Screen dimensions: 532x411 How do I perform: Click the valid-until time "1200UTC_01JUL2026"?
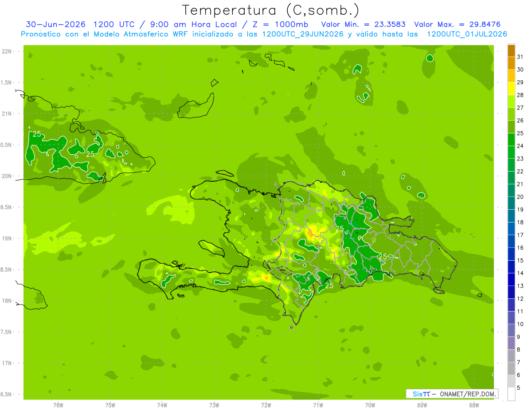[x=467, y=34]
